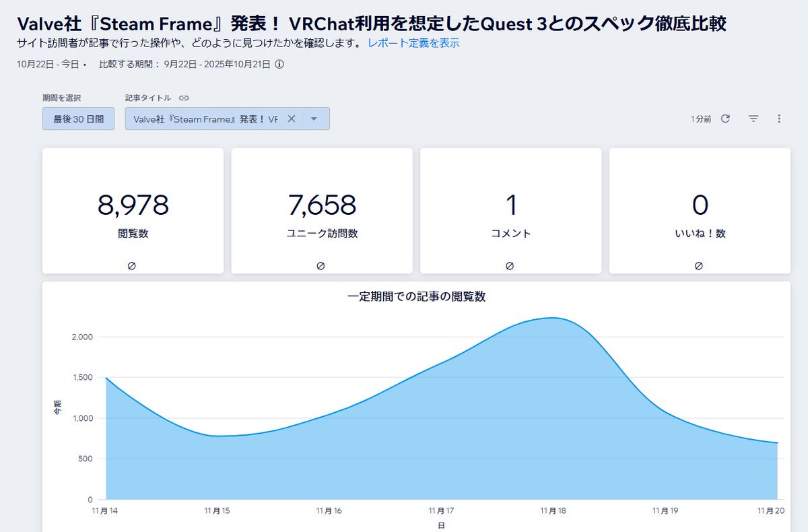Image resolution: width=808 pixels, height=532 pixels.
Task: Click the no-data symbol under いいね！数
Action: [x=699, y=266]
